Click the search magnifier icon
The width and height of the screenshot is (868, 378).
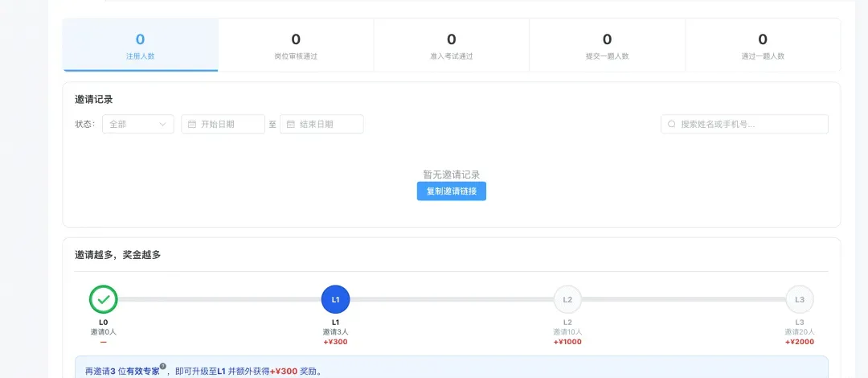671,124
